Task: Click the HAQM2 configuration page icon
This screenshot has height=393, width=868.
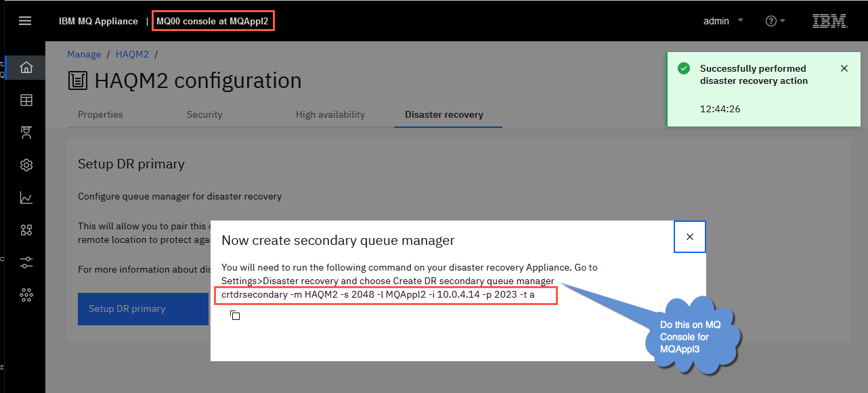Action: tap(78, 81)
